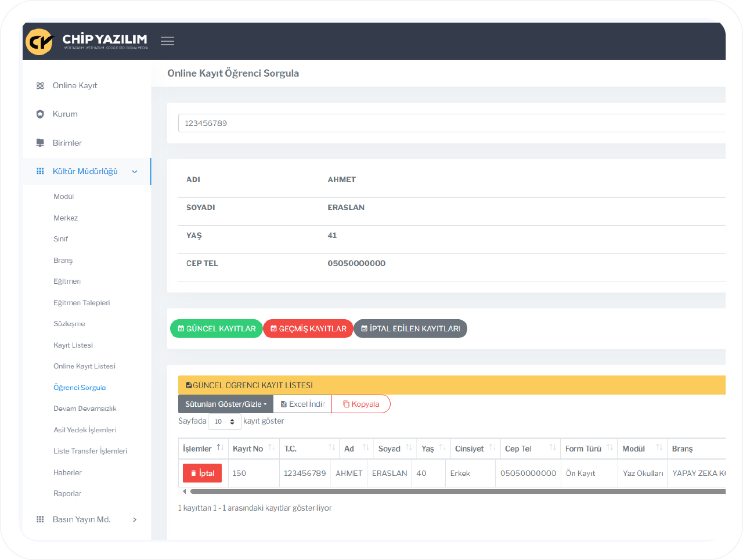Select Devam Devamsızlık submenu item
The height and width of the screenshot is (560, 743).
pyautogui.click(x=85, y=409)
